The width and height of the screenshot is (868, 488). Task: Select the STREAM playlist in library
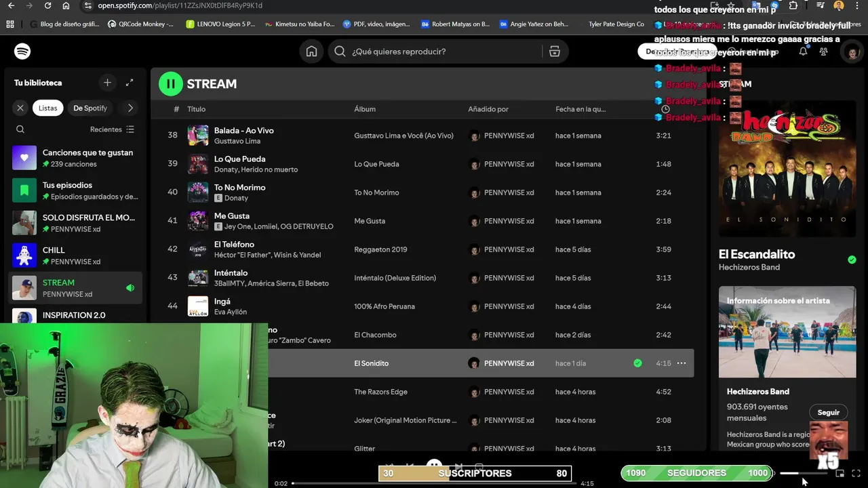77,288
